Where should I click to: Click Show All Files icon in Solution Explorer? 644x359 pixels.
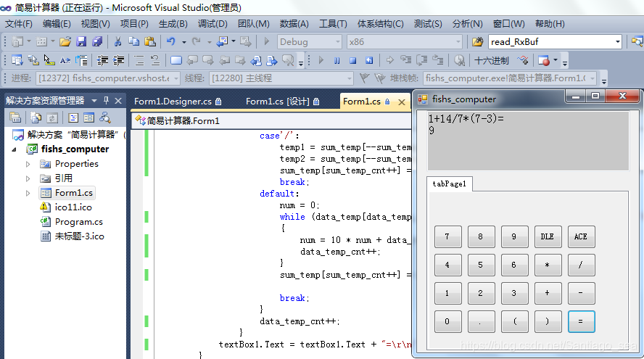point(36,118)
